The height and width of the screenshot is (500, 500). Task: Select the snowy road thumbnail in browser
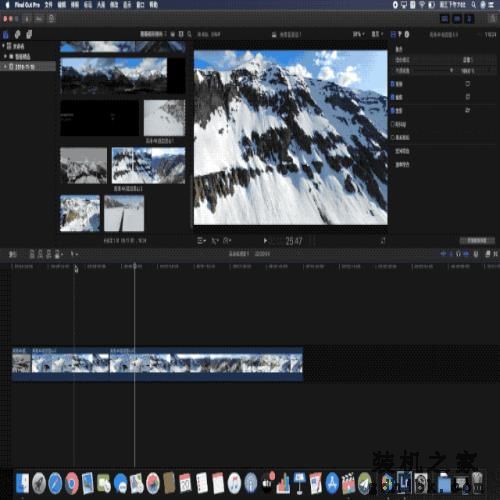coord(124,213)
